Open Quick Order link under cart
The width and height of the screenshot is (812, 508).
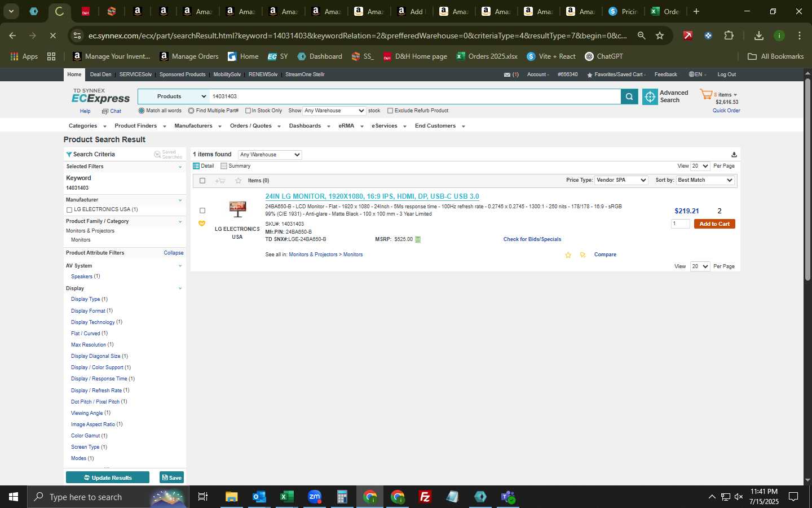(726, 111)
